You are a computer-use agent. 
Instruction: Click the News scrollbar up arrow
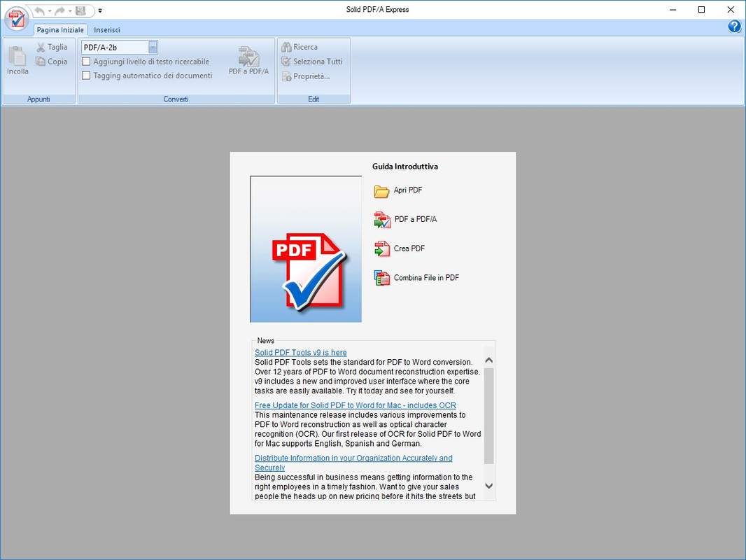coord(488,360)
